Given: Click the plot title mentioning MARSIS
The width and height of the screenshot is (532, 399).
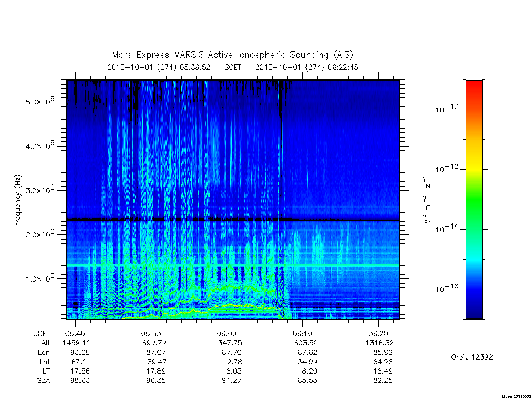Looking at the screenshot, I should tap(233, 55).
